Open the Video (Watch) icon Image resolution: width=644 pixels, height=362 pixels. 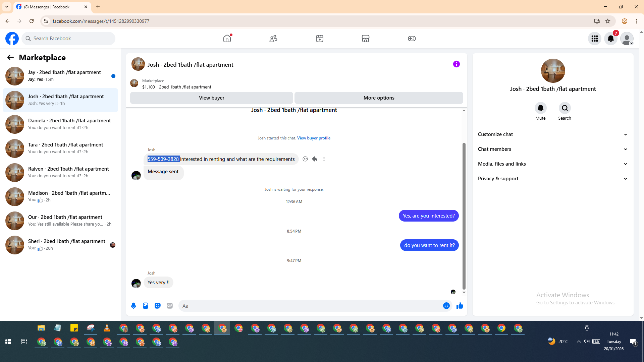320,39
